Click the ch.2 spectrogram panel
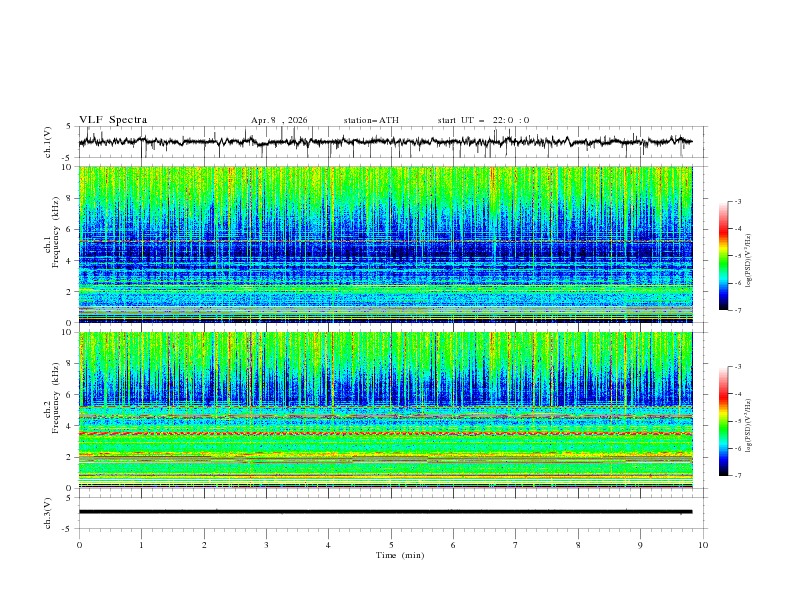Viewport: 792px width, 612px height. (x=385, y=410)
